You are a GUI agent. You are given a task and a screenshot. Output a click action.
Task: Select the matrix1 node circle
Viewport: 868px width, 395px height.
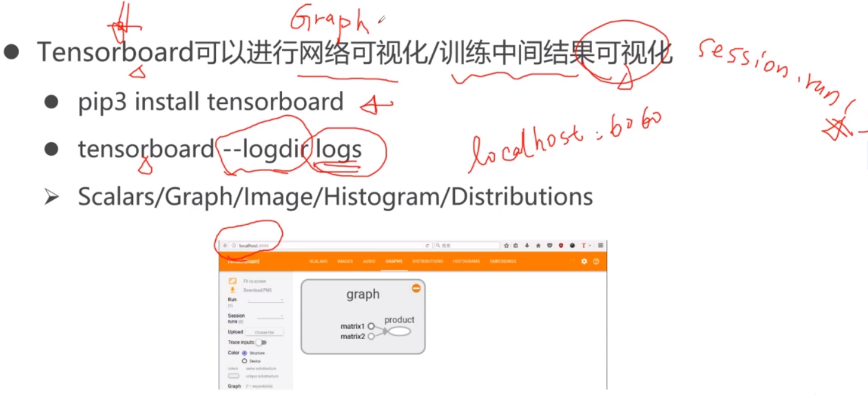coord(371,326)
